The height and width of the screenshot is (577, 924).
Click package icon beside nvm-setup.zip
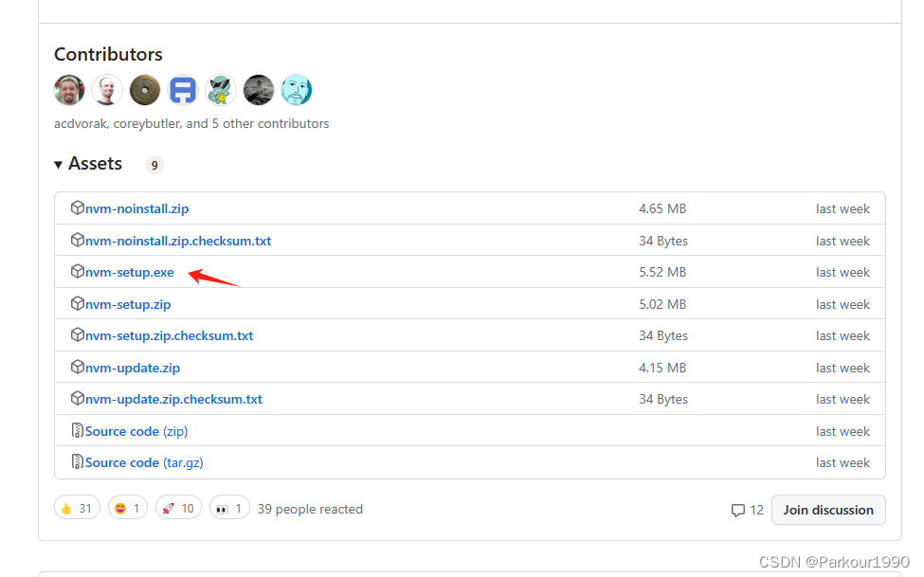77,303
